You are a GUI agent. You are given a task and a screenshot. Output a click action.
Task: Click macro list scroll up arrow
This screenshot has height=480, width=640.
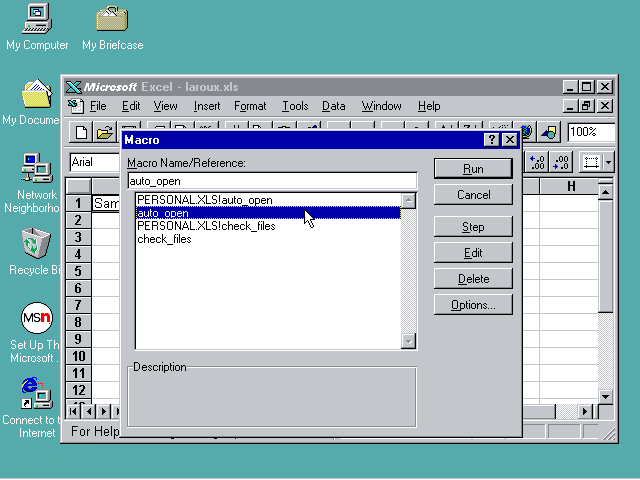(409, 201)
